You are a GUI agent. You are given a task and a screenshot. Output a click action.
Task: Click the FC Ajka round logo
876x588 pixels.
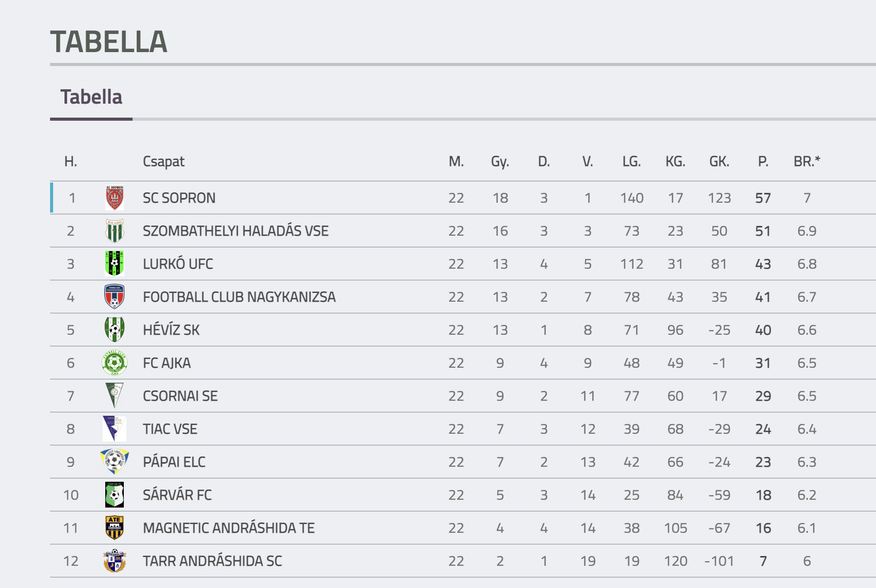pyautogui.click(x=115, y=363)
